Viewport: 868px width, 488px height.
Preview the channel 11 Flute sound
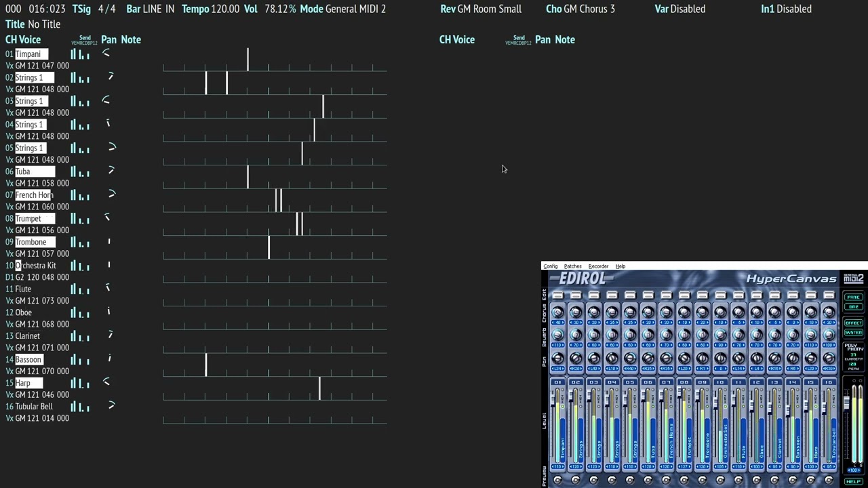[739, 480]
